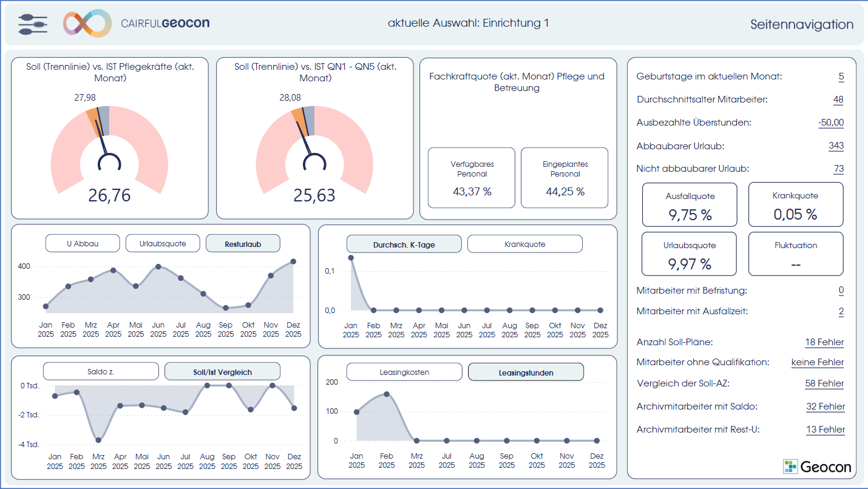Switch sick chart to Krankquote

(x=524, y=244)
